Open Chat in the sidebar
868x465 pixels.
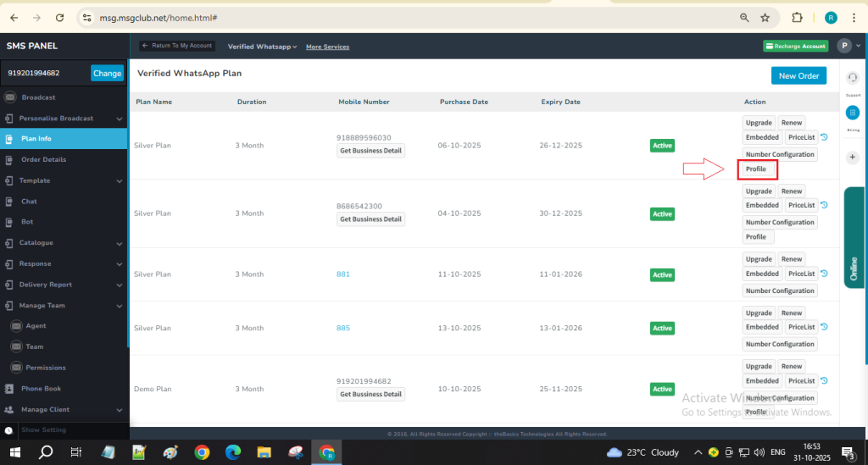pyautogui.click(x=29, y=202)
